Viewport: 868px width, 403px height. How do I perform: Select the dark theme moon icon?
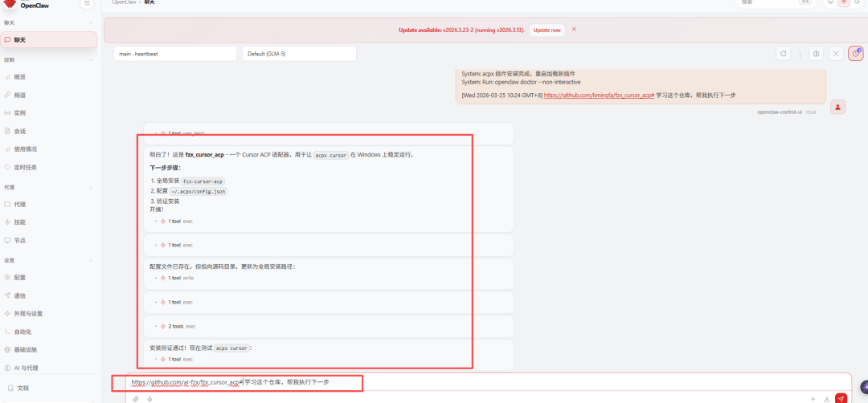857,2
